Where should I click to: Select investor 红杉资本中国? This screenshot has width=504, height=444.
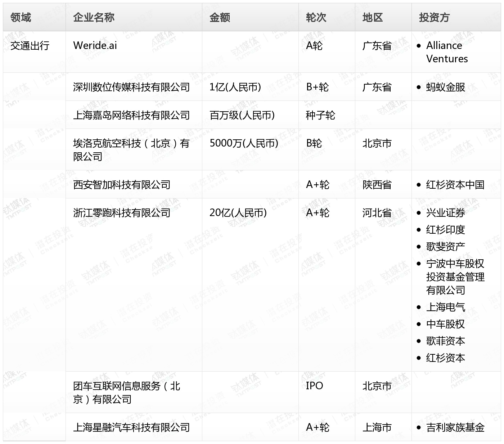[x=455, y=185]
